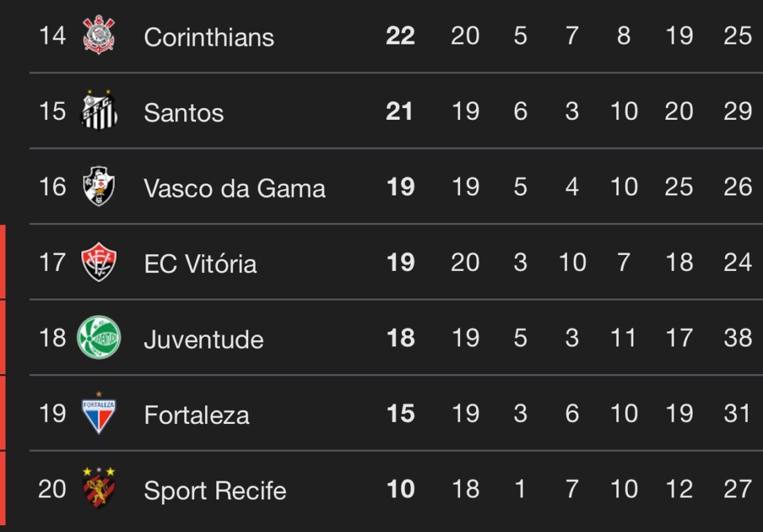Select the Vasco da Gama crest
This screenshot has height=532, width=763.
(x=99, y=186)
